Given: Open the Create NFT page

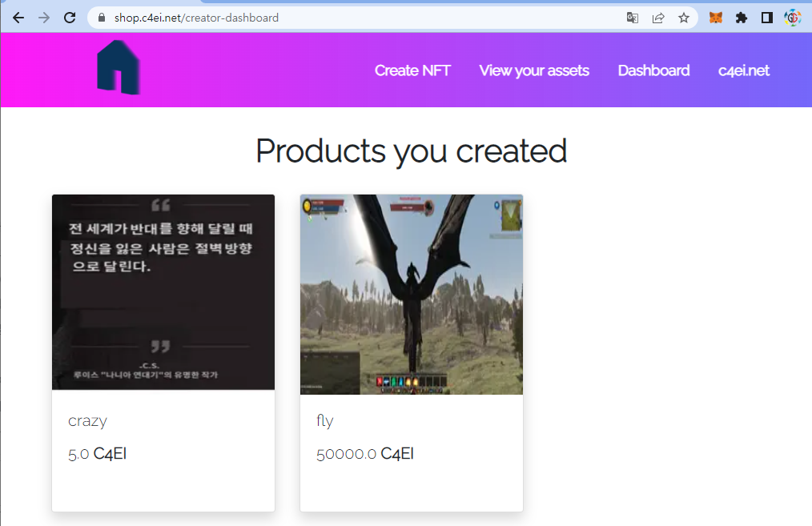Looking at the screenshot, I should [x=412, y=70].
